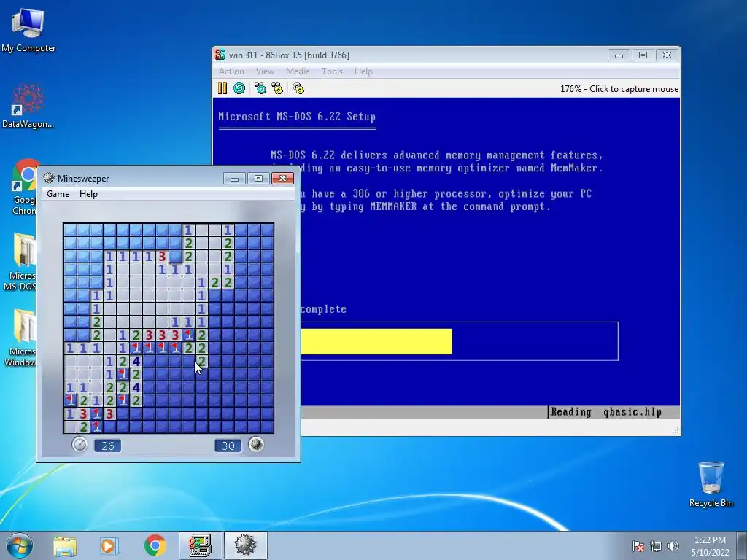Open the View menu in 86Box
The height and width of the screenshot is (560, 747).
click(x=265, y=71)
